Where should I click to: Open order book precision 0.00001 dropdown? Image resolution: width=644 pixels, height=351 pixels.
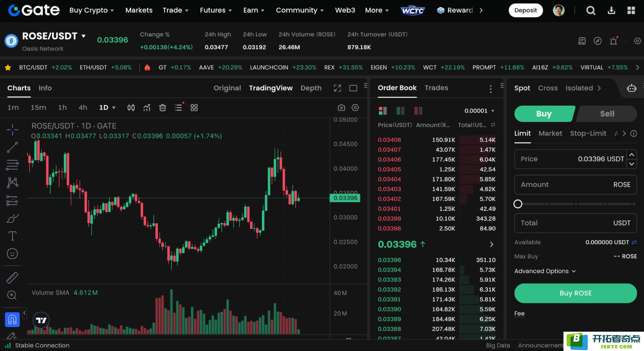click(479, 111)
